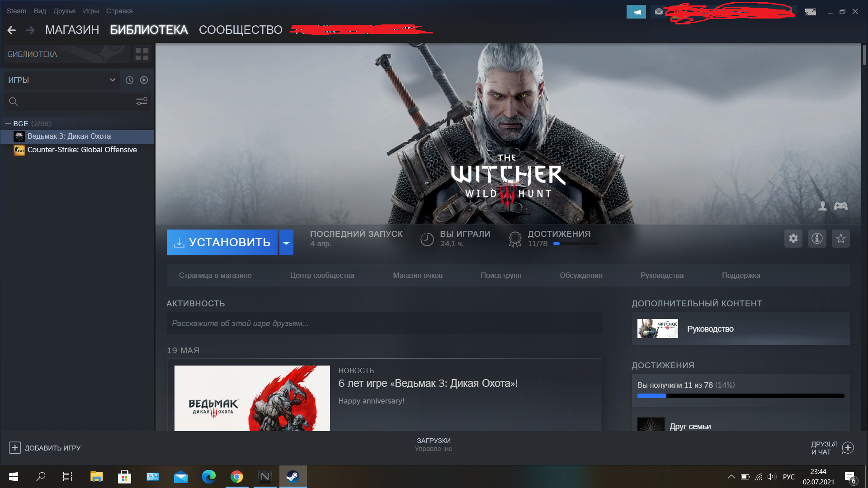Click the БИБЛИОТЕКА home header
The image size is (868, 488).
pyautogui.click(x=67, y=54)
